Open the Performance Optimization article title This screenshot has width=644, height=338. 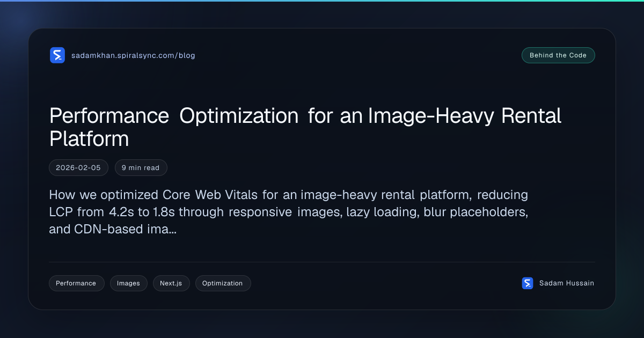[305, 127]
